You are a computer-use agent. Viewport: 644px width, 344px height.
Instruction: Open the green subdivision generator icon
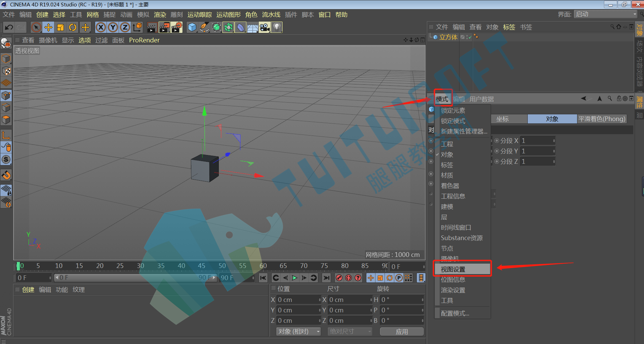(216, 27)
